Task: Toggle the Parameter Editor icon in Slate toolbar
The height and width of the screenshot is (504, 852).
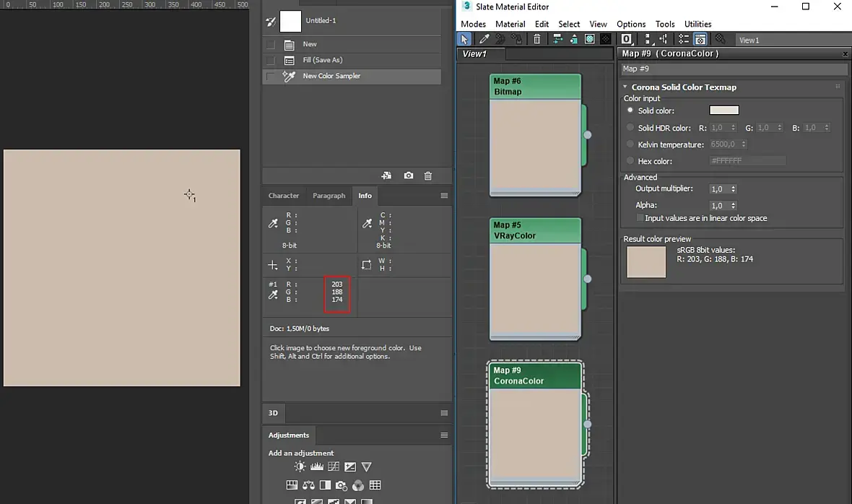Action: [x=700, y=39]
